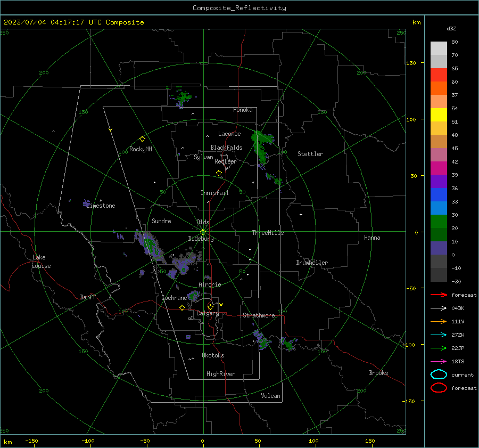Viewport: 479px width, 448px height.
Task: Click the Didsbury city label
Action: click(201, 239)
